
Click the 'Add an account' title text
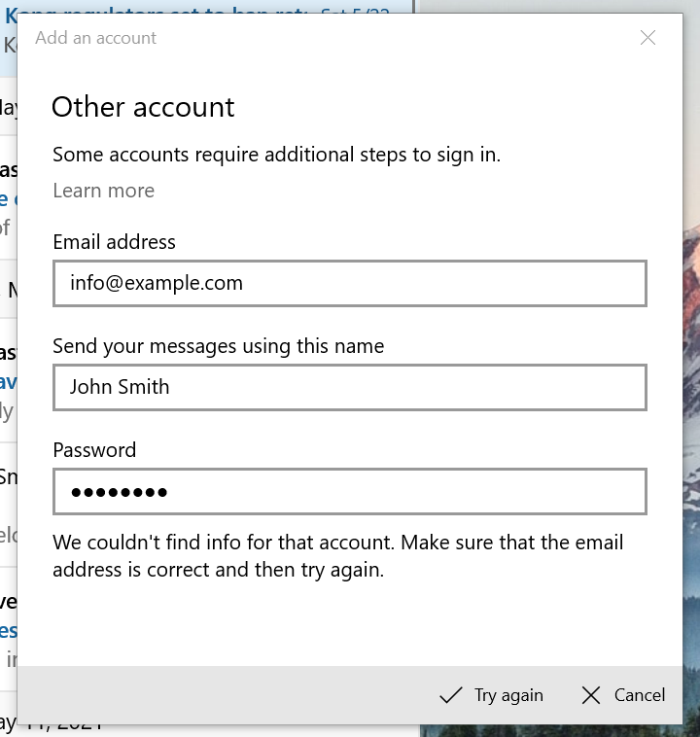click(x=96, y=38)
